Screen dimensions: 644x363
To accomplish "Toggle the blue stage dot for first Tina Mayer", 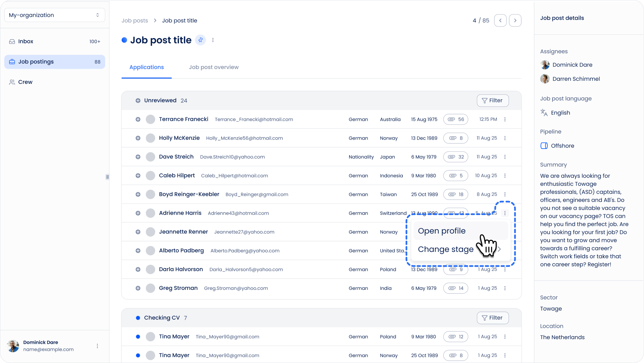I will click(138, 336).
